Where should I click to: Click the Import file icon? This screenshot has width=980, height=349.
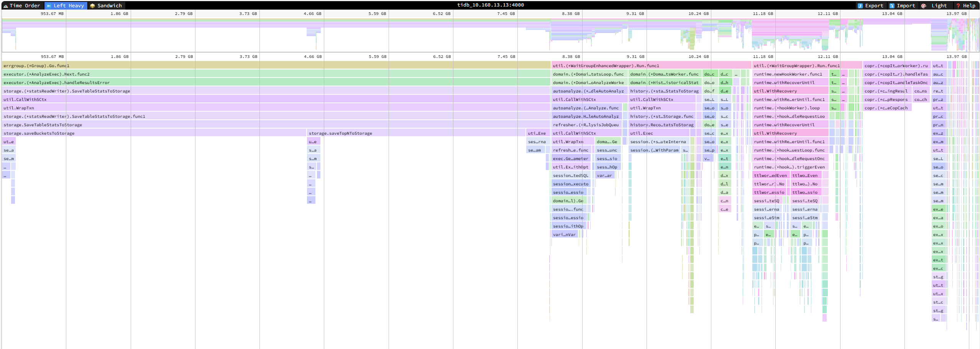click(892, 6)
